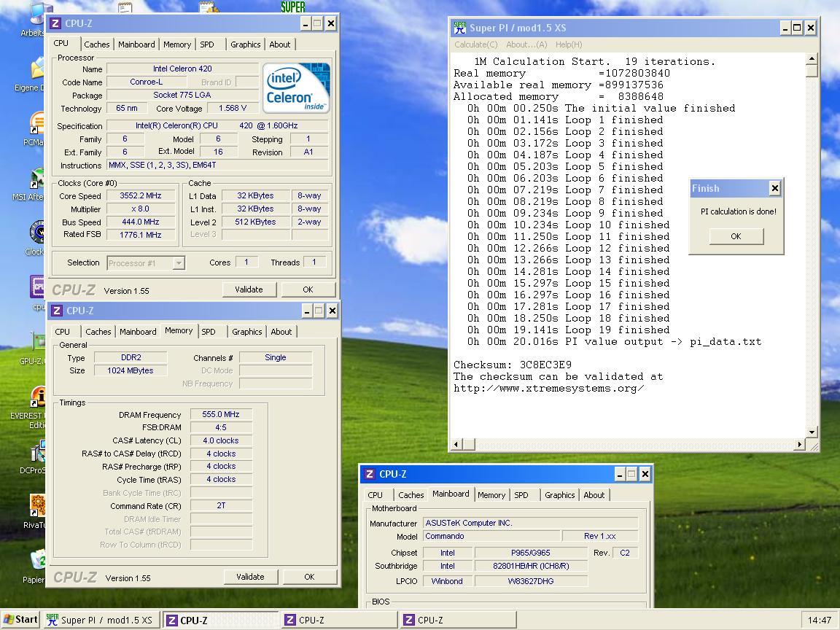Click the Core Speed value 3552.2 MHz

(140, 196)
